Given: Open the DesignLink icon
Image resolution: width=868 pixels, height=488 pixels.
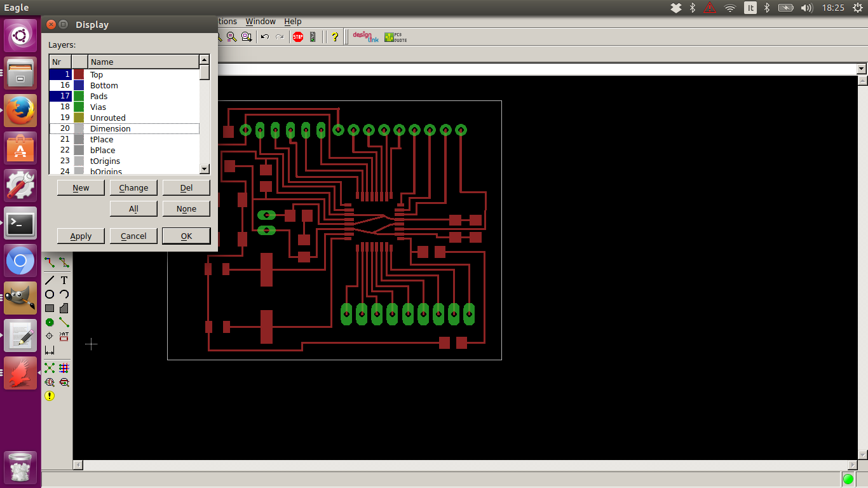Looking at the screenshot, I should (365, 37).
